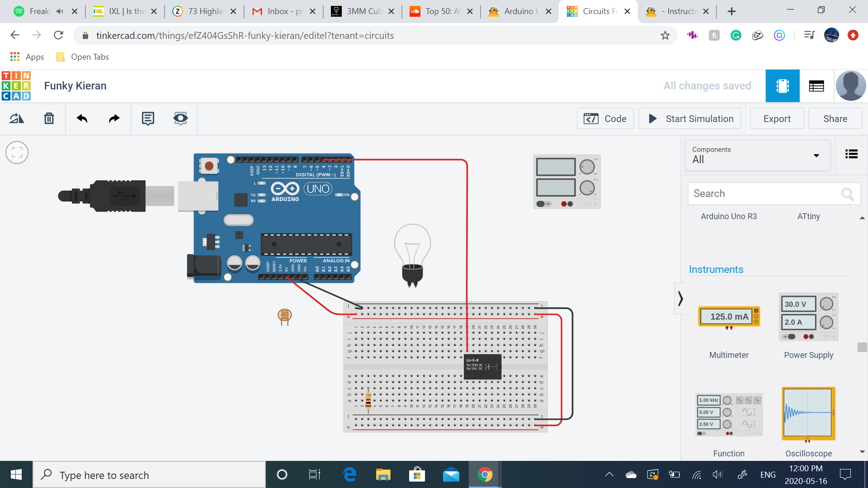Viewport: 868px width, 488px height.
Task: Select the Rotate tool
Action: point(17,118)
